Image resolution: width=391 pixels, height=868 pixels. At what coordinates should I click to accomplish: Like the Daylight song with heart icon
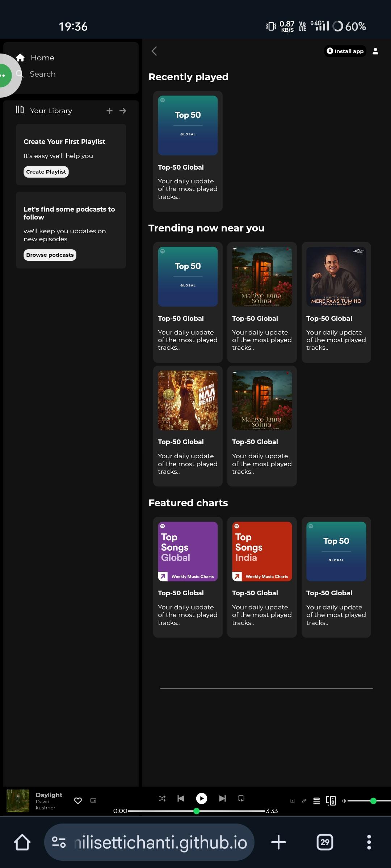[x=78, y=801]
